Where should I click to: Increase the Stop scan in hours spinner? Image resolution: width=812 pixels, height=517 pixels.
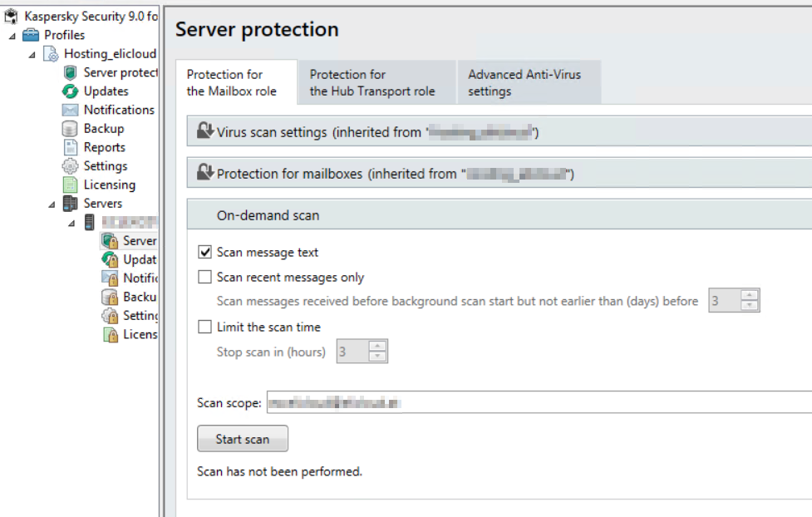pos(377,346)
